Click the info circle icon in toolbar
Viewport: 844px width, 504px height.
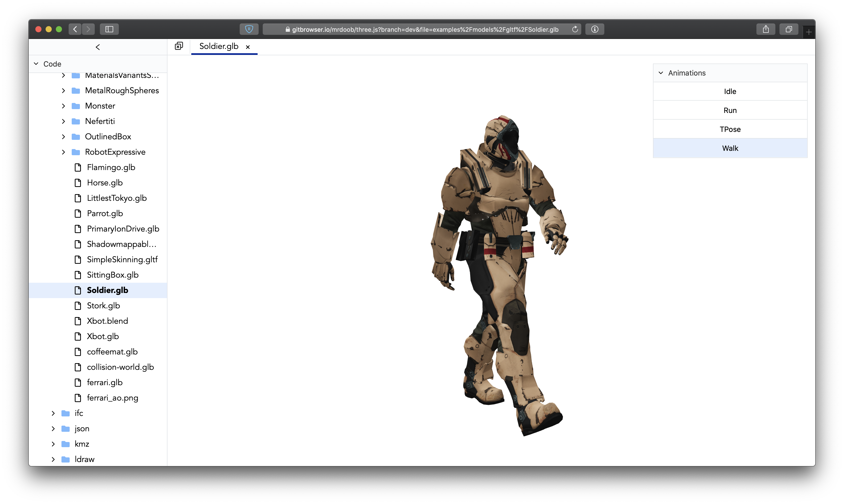pos(595,29)
